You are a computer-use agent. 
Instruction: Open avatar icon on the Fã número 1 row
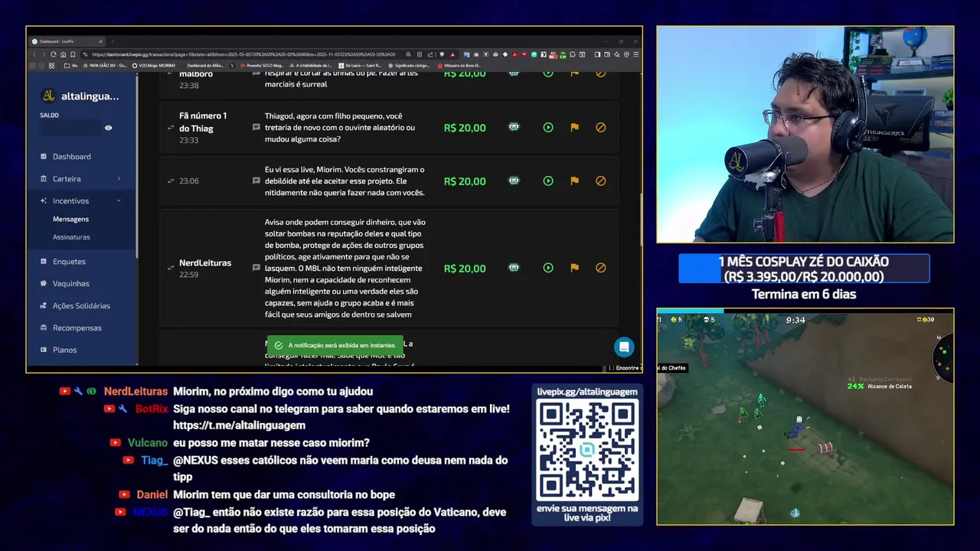(514, 127)
